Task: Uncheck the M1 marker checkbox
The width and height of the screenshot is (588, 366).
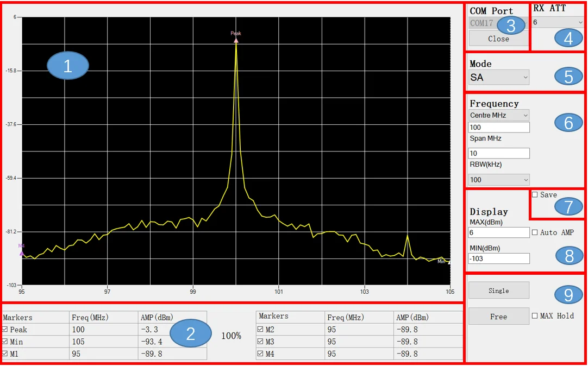Action: point(5,354)
